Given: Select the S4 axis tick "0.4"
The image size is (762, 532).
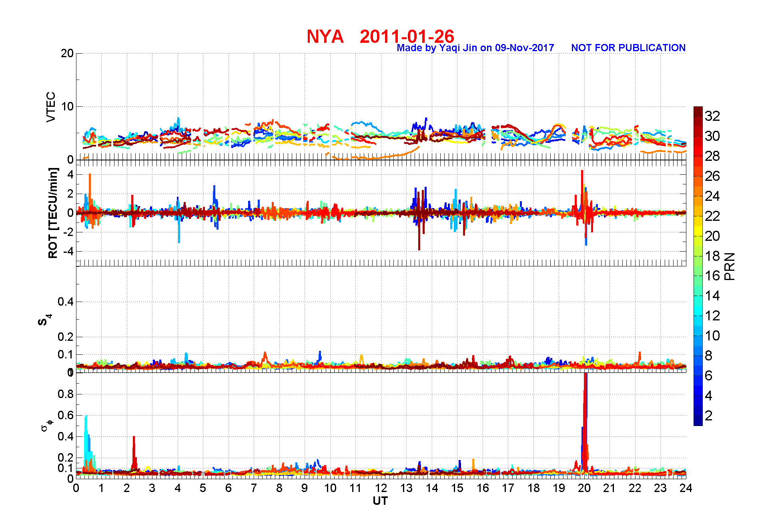Looking at the screenshot, I should (66, 302).
